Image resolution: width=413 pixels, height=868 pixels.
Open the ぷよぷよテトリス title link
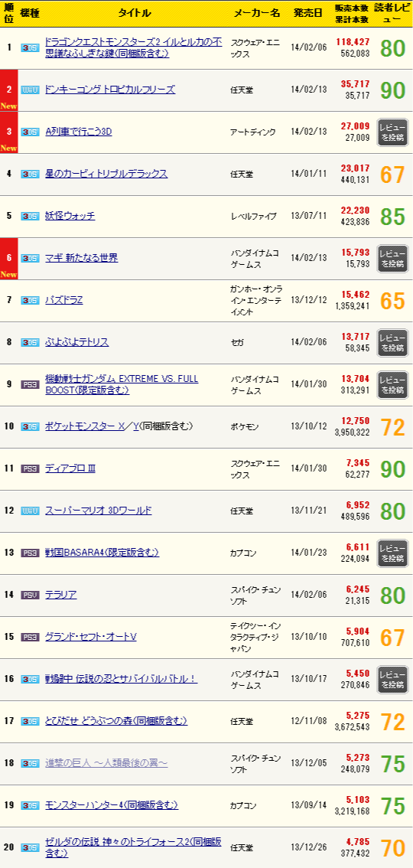coord(76,342)
